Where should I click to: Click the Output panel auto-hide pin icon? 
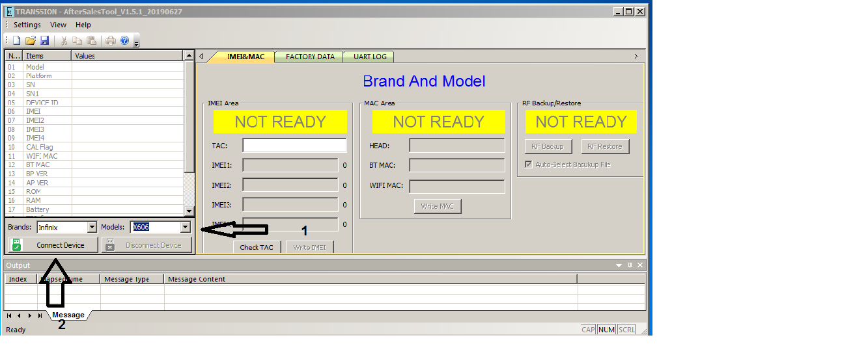(630, 265)
